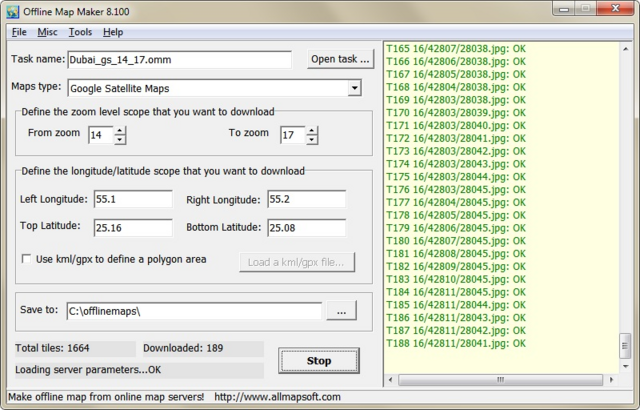
Task: Click the log's horizontal scroll left arrow
Action: 391,380
